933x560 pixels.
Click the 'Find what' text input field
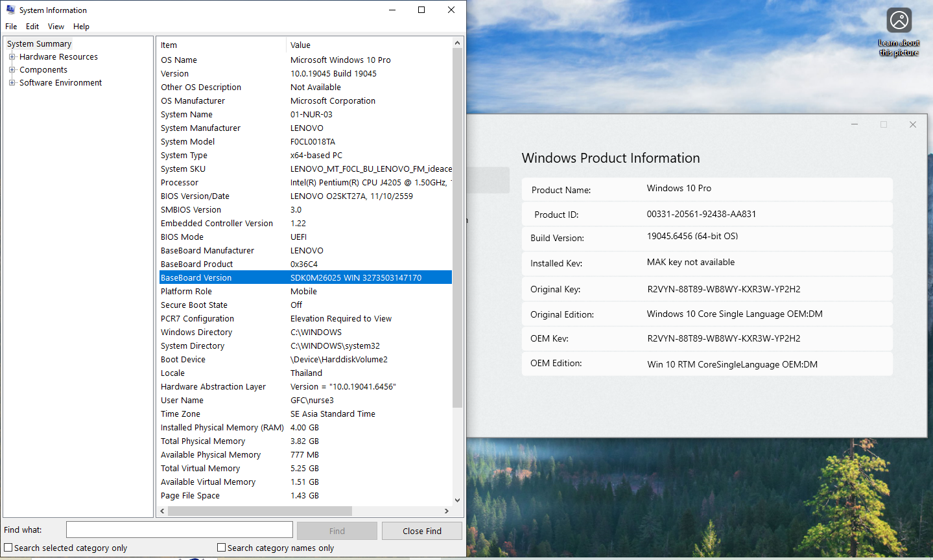[x=179, y=530]
